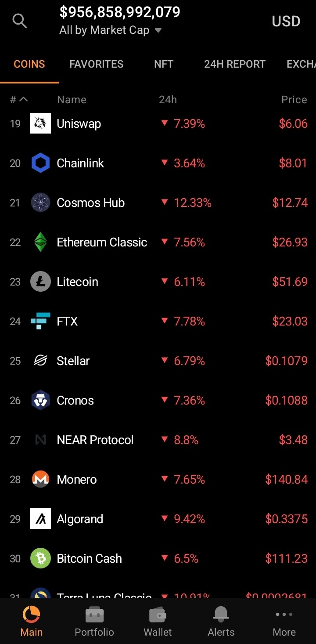Open the Cosmos Hub row
Image resolution: width=316 pixels, height=644 pixels.
(158, 203)
